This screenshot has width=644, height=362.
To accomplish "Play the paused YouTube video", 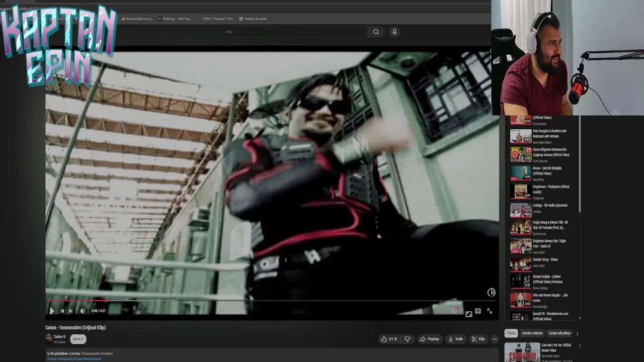I will click(52, 311).
